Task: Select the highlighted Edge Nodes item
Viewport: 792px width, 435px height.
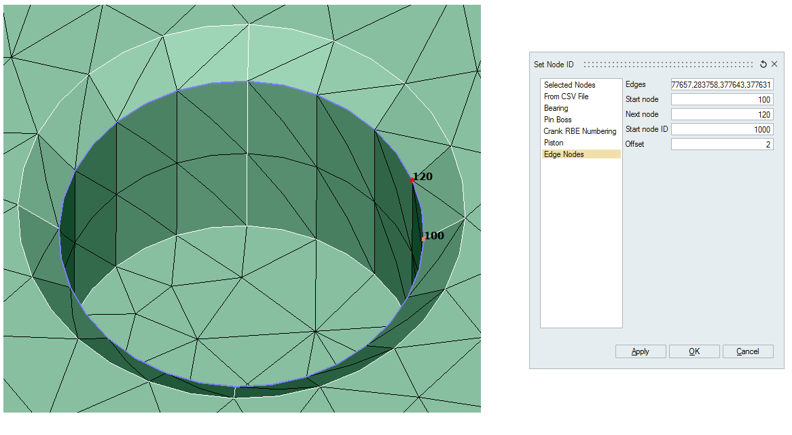Action: click(x=564, y=155)
